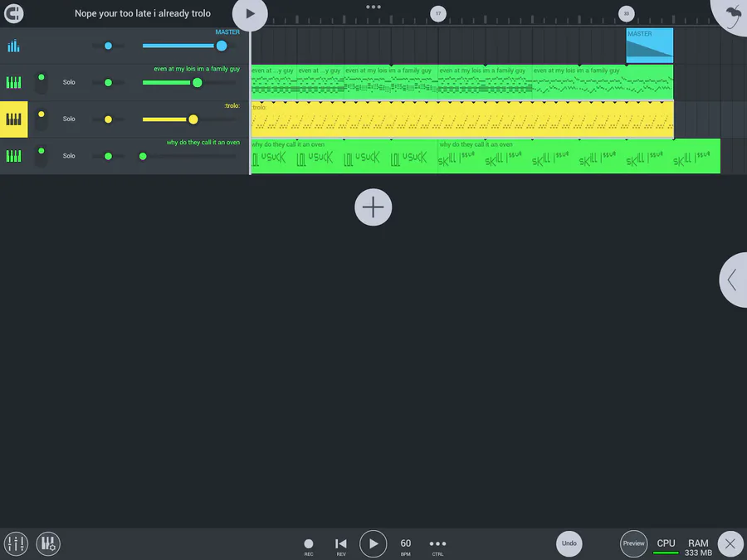Click the CPU usage meter

tap(666, 546)
